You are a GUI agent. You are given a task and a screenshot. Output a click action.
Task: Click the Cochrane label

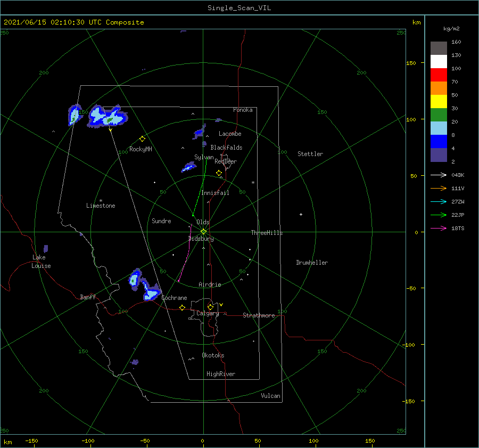pos(174,298)
